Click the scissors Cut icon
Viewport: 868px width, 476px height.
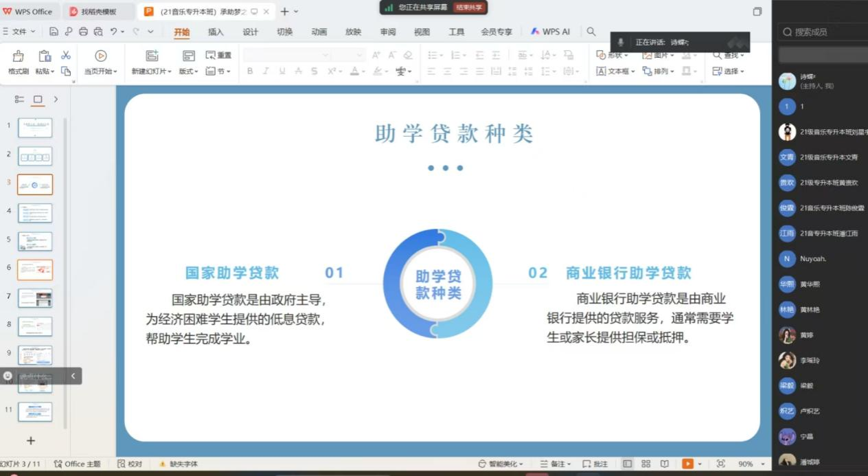pos(66,56)
